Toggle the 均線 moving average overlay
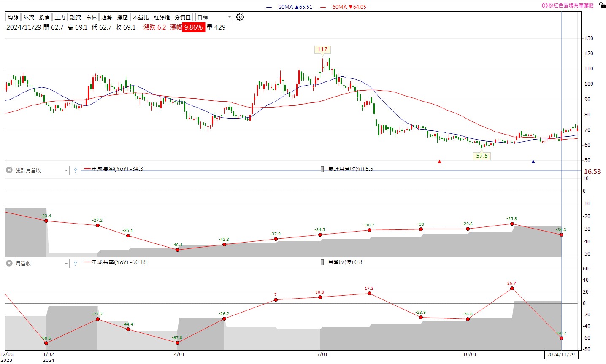Image resolution: width=606 pixels, height=364 pixels. (x=13, y=17)
